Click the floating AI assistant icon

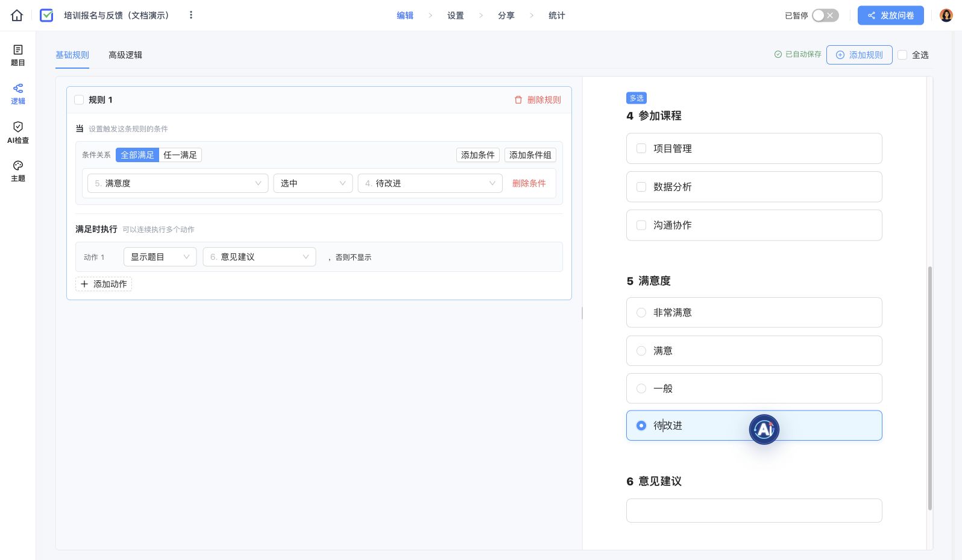click(x=764, y=429)
